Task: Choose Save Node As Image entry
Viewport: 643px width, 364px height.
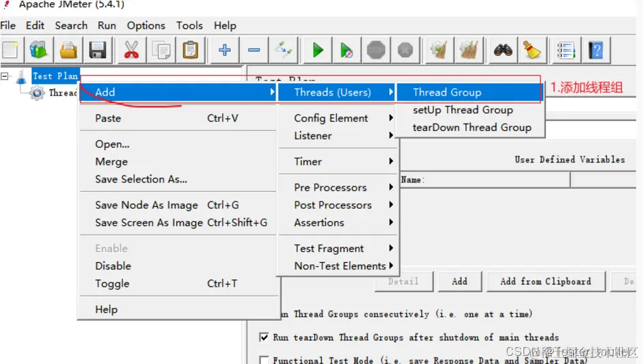Action: pyautogui.click(x=178, y=205)
